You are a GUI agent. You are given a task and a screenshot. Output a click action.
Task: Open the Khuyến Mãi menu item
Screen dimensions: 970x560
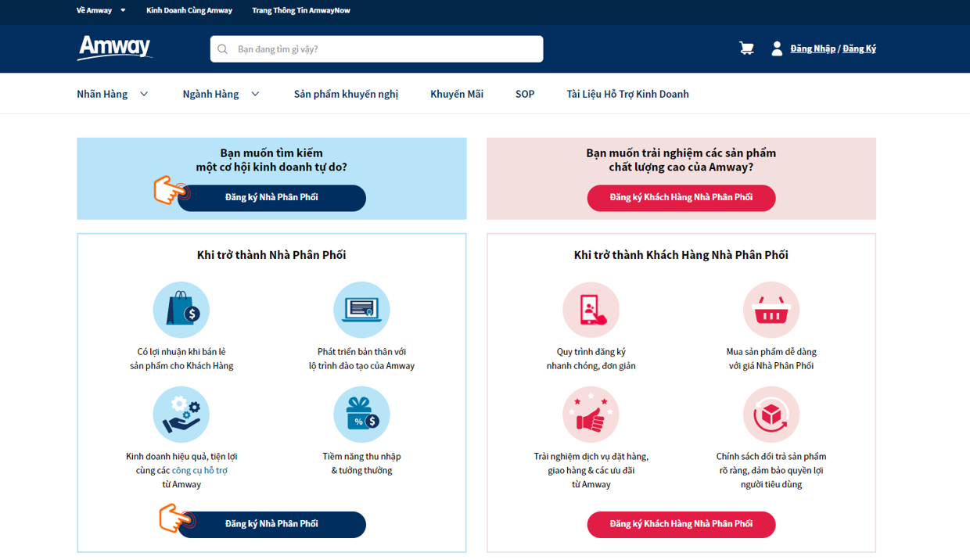(457, 94)
